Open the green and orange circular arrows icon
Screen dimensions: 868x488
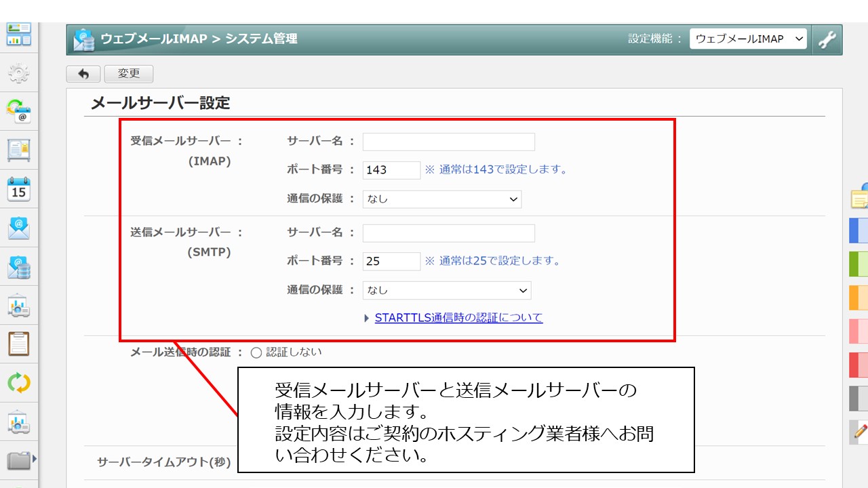pos(19,383)
